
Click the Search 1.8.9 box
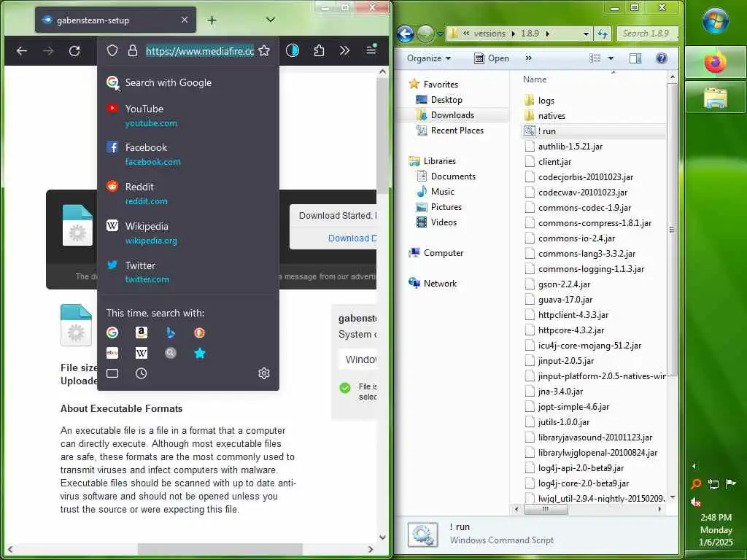(x=647, y=34)
